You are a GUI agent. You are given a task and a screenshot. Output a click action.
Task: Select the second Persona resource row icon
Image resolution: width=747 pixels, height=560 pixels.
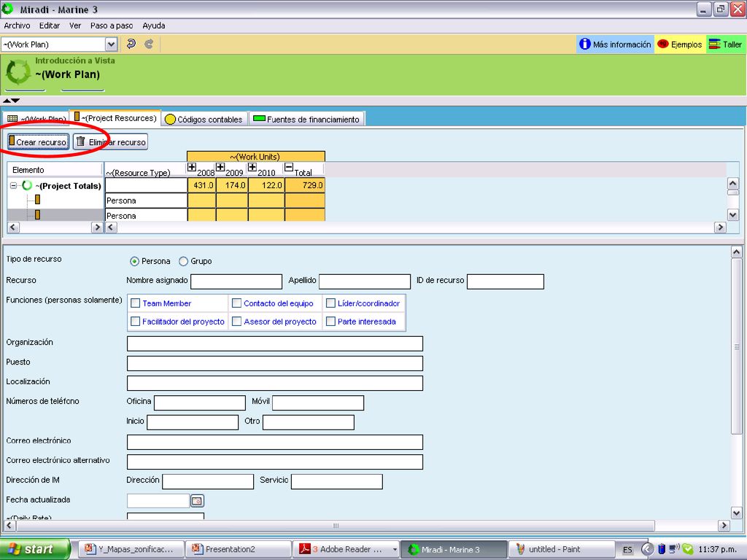pyautogui.click(x=38, y=215)
